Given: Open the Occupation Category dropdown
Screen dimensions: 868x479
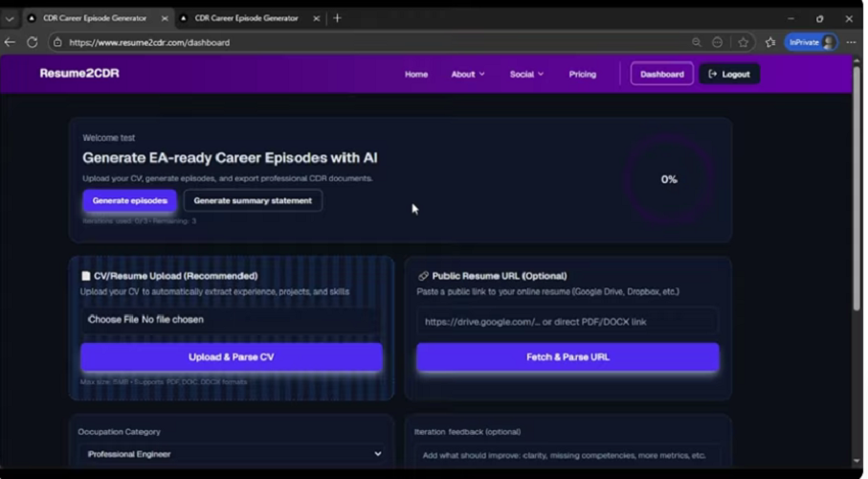Looking at the screenshot, I should pos(232,454).
